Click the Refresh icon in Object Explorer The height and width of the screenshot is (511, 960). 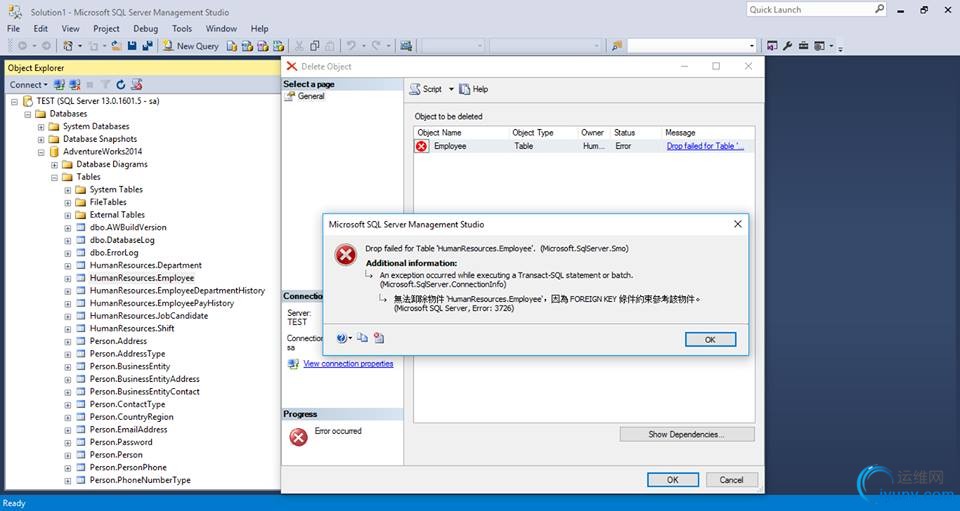tap(121, 84)
